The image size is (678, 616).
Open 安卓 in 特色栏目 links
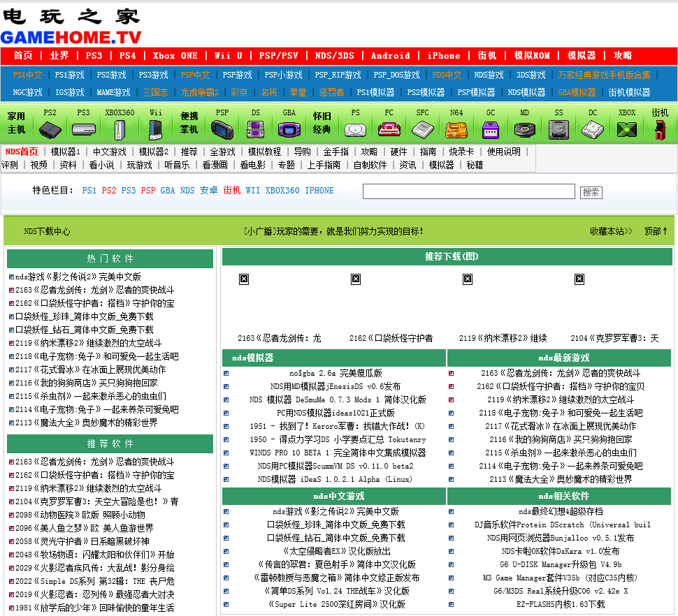tap(209, 190)
